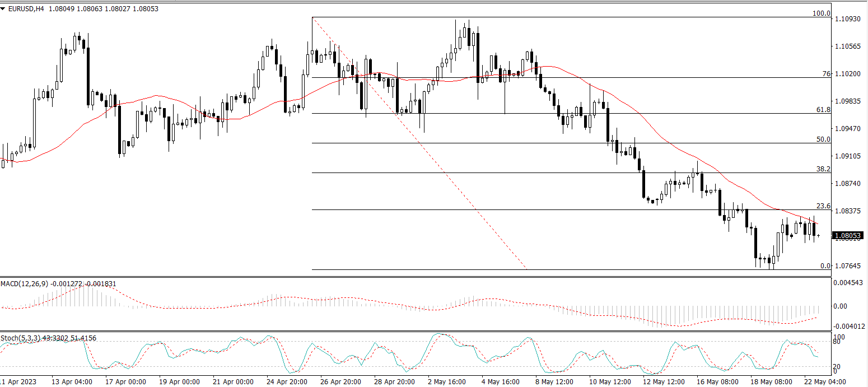Click the Stoch(5,3,3) indicator label
Image resolution: width=868 pixels, height=387 pixels.
[x=19, y=338]
